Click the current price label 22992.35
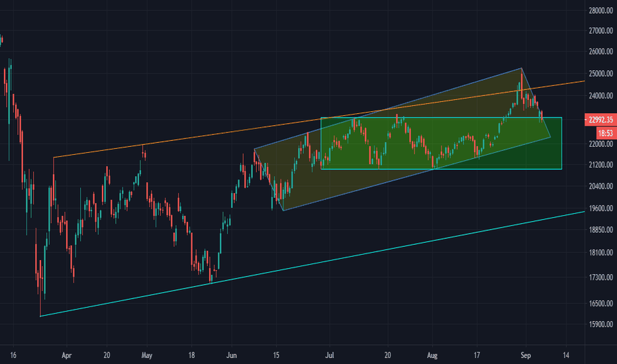Image resolution: width=617 pixels, height=364 pixels. [600, 120]
